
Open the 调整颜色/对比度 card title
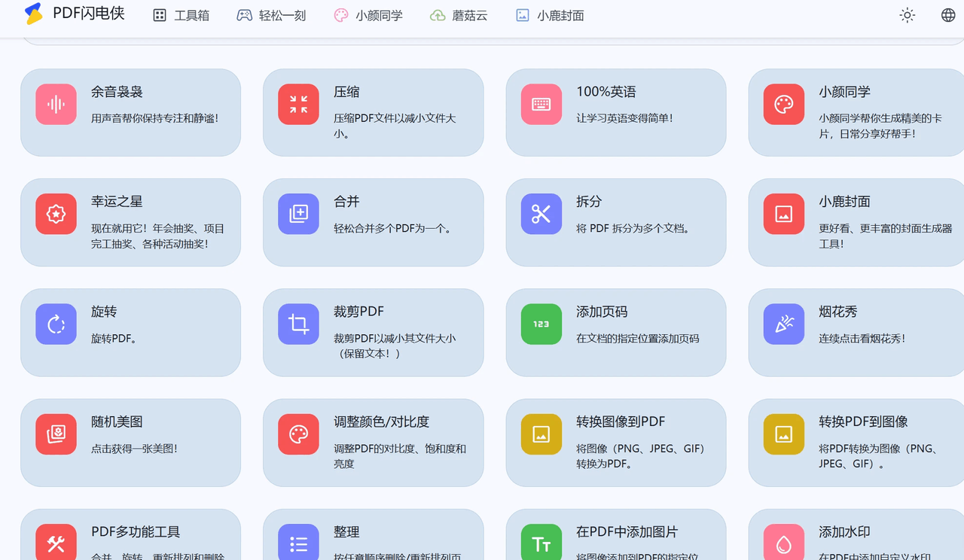pos(382,422)
